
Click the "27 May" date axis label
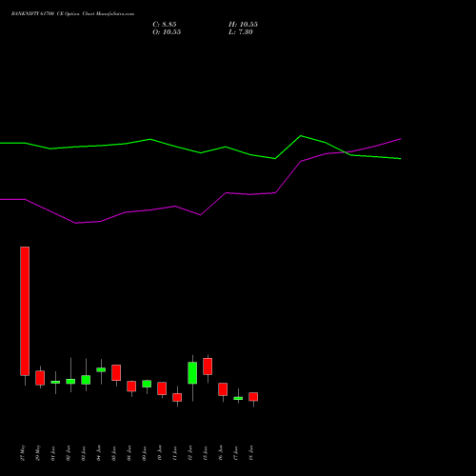pyautogui.click(x=23, y=453)
